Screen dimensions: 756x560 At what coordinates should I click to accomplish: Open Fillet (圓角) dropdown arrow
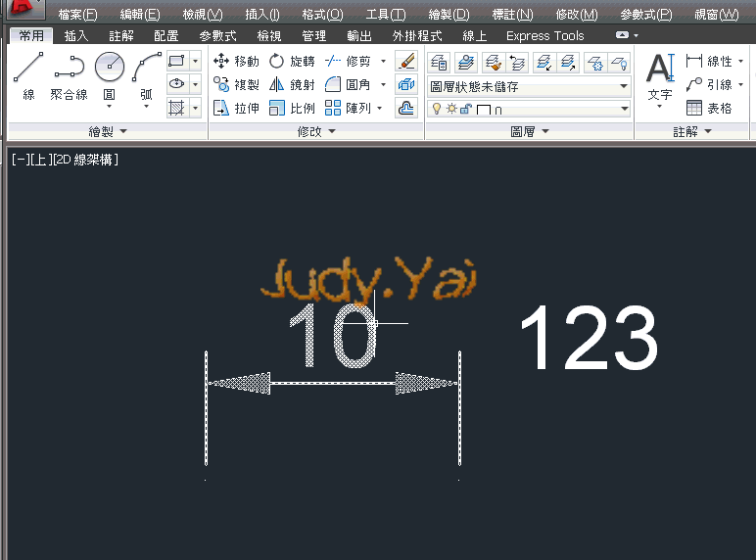pyautogui.click(x=383, y=85)
